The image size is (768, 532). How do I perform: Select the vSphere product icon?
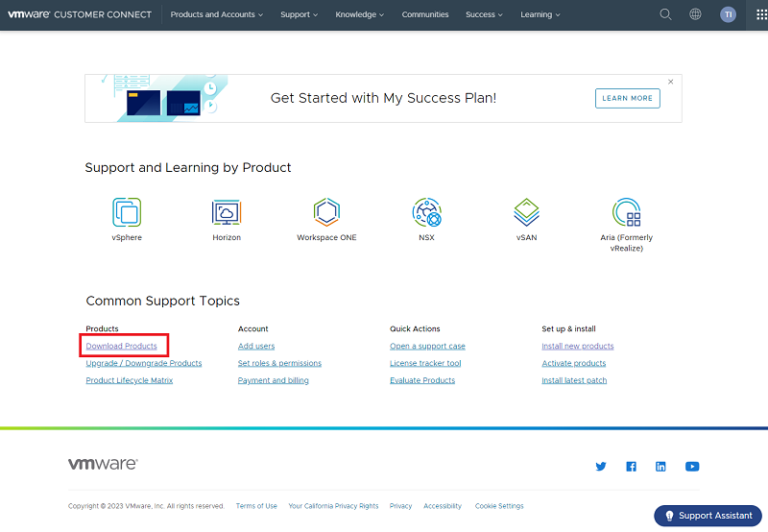click(x=127, y=212)
